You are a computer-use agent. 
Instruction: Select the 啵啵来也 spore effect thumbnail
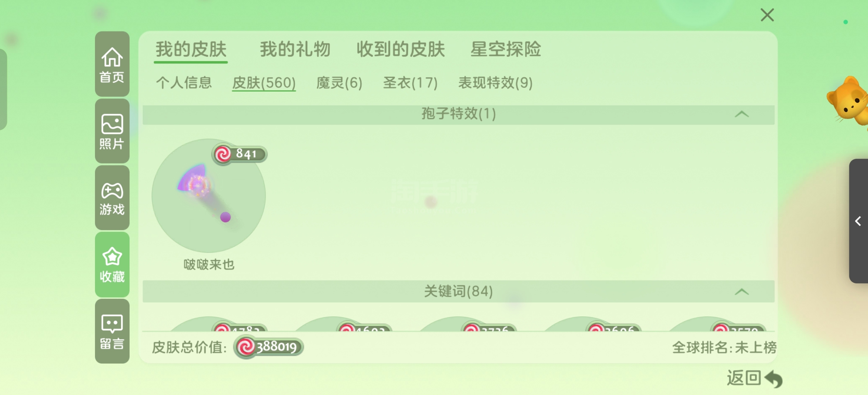(x=209, y=196)
